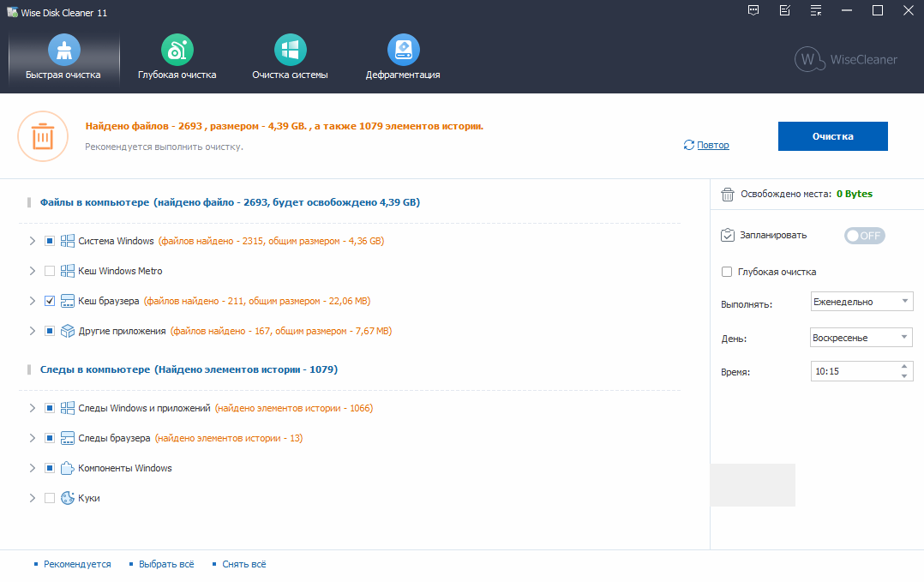Click the calendar icon beside Запланировать
Viewport: 924px width, 582px height.
(728, 235)
